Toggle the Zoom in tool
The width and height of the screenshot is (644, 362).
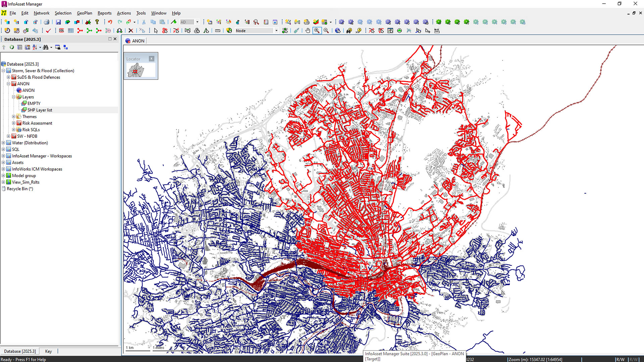tap(317, 31)
